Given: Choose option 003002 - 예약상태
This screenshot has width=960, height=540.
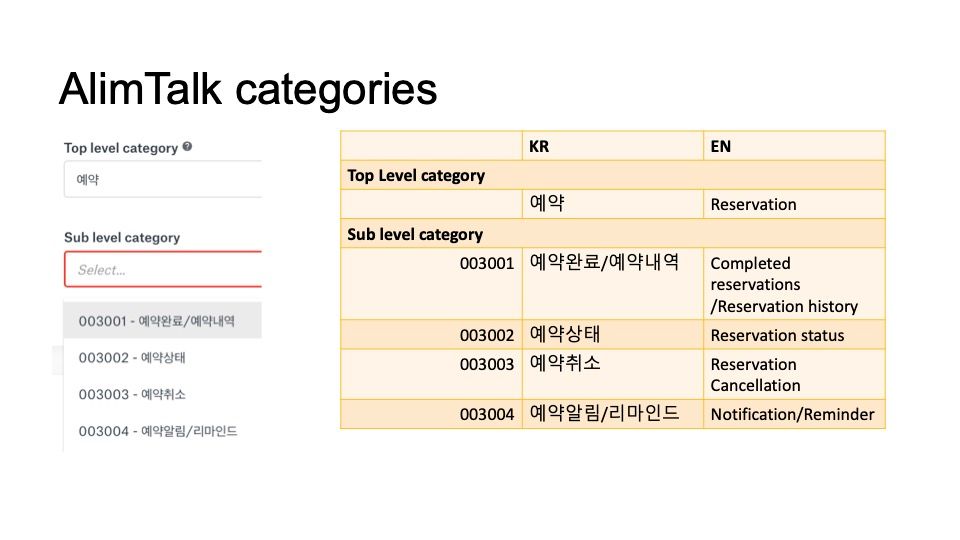Looking at the screenshot, I should (162, 357).
